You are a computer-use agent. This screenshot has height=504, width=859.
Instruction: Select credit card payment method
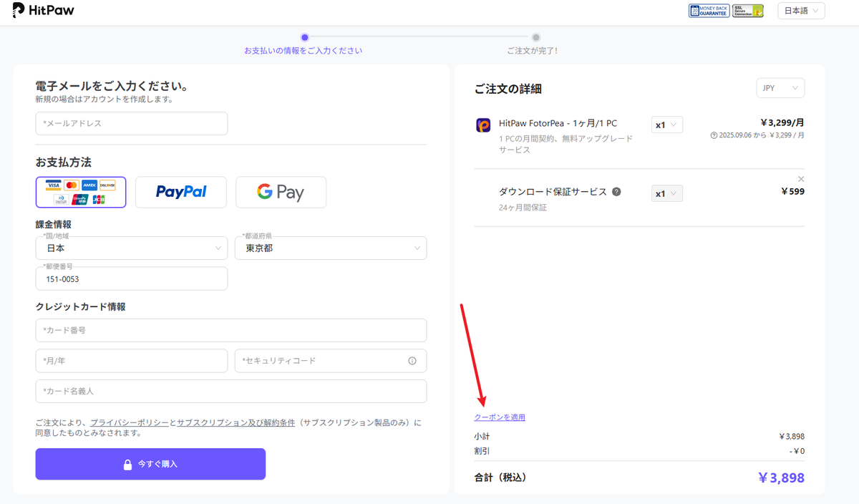pos(81,192)
